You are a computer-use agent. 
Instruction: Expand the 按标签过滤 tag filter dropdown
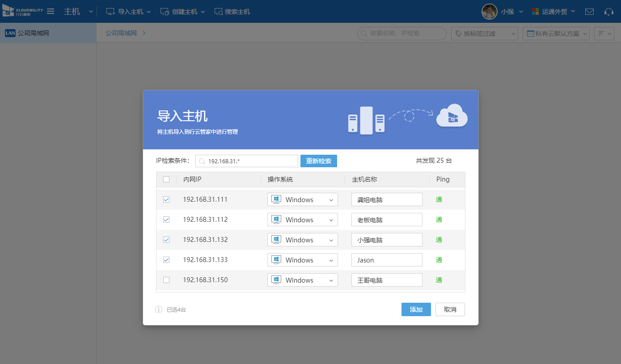[484, 33]
